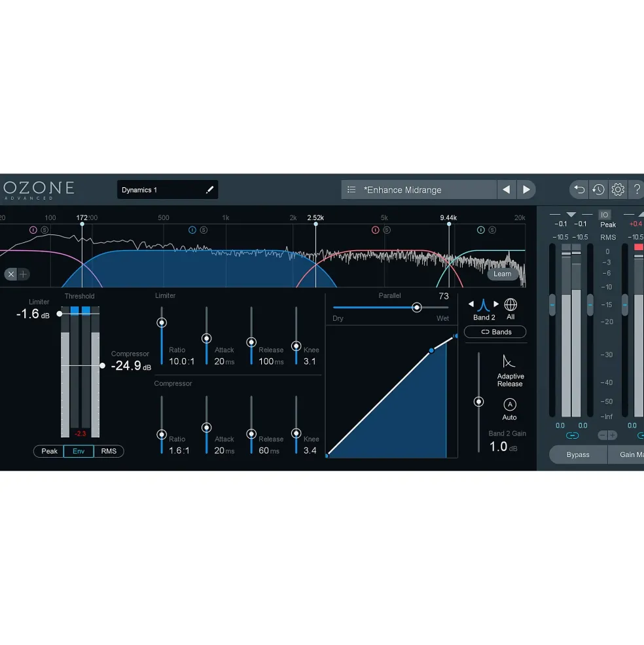Screen dimensions: 644x645
Task: Select next band arrow near Band 2
Action: coord(496,304)
